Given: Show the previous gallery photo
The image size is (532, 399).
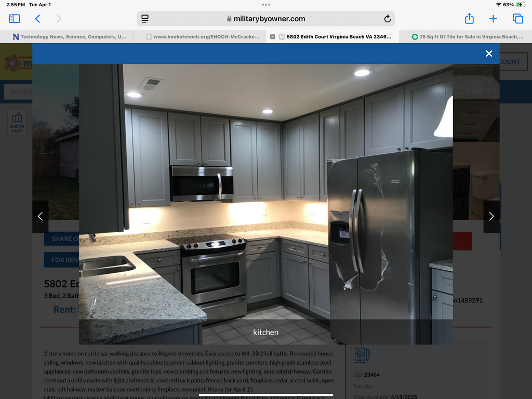Looking at the screenshot, I should click(41, 217).
